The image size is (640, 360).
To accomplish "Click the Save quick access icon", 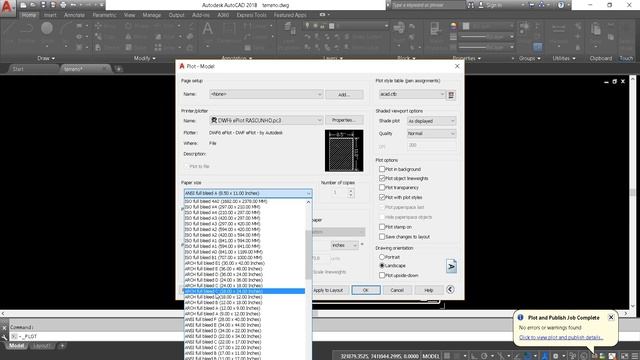I will click(x=43, y=5).
